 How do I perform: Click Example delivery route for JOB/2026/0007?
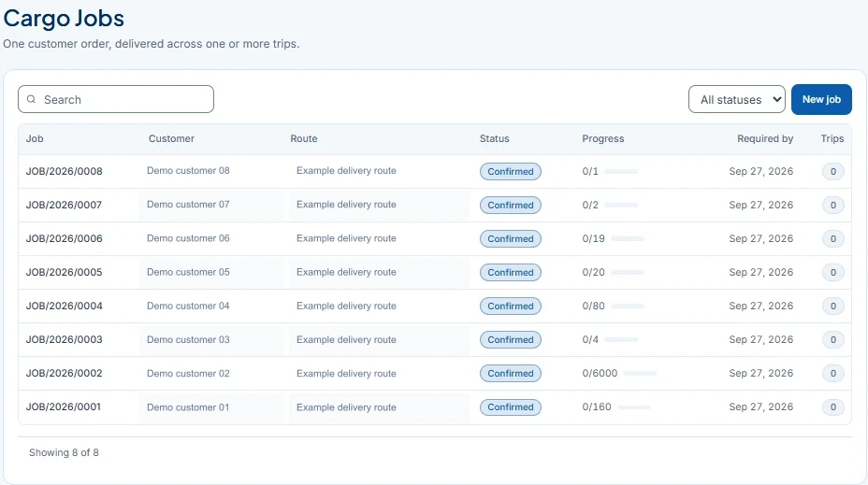pyautogui.click(x=346, y=205)
